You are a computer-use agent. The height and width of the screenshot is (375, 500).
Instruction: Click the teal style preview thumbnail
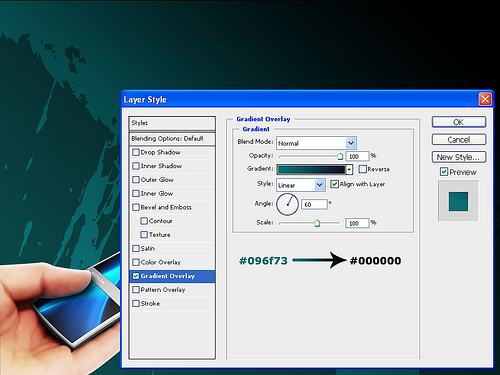click(x=458, y=201)
